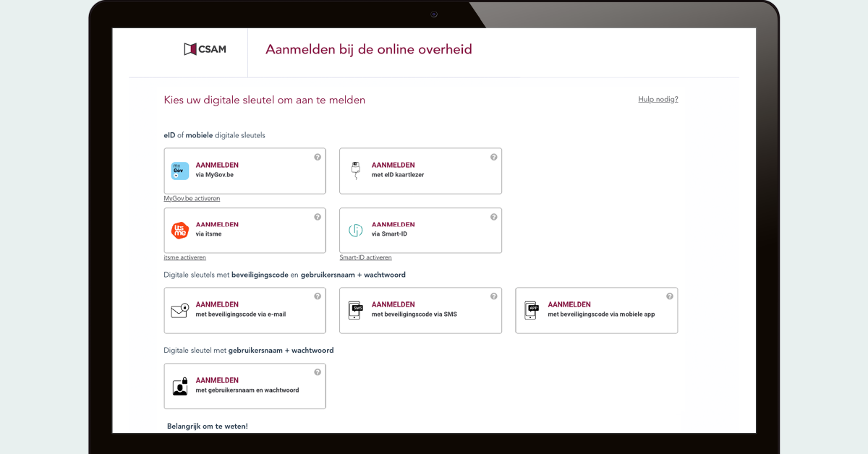
Task: Click heading 'Aanmelden bij de online overheid'
Action: tap(369, 50)
